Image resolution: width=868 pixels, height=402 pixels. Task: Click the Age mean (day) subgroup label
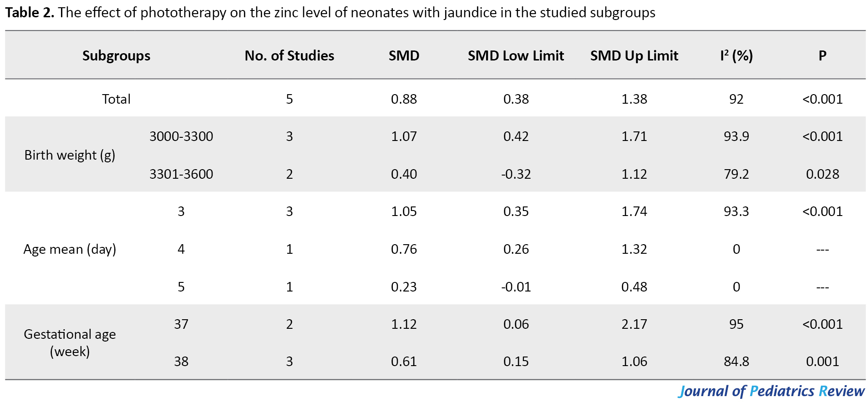[x=70, y=249]
